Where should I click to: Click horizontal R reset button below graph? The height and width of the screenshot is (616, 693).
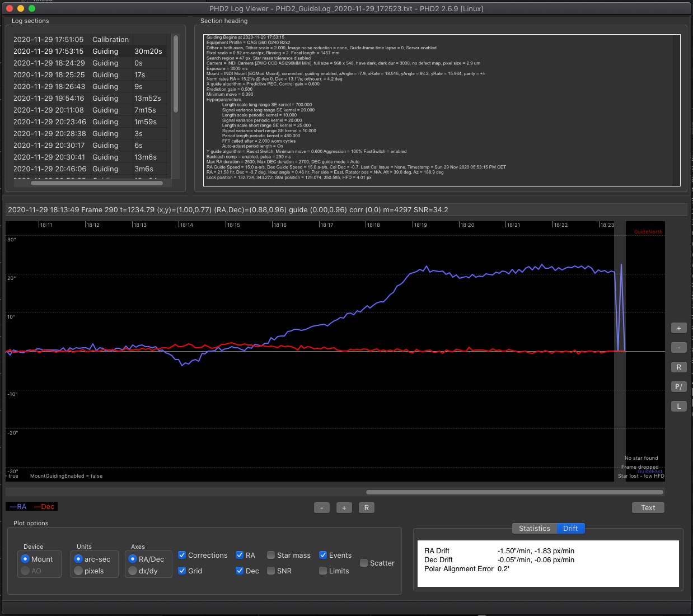pyautogui.click(x=366, y=508)
